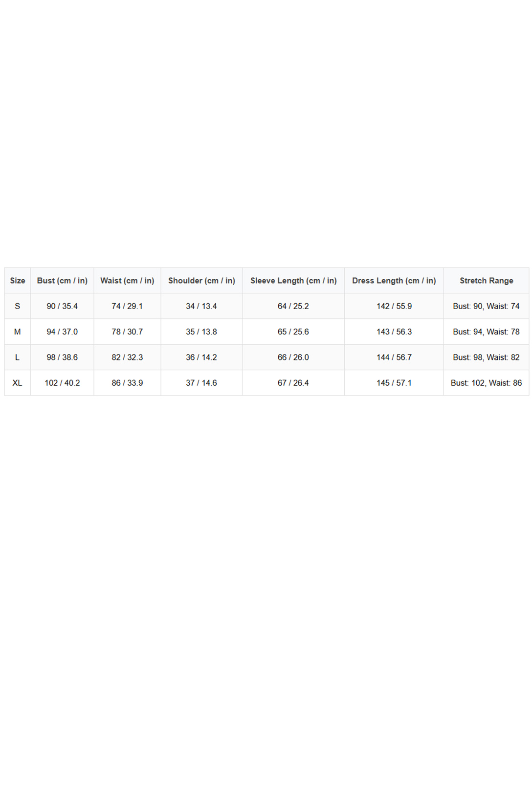Select the 78 / 30.7 waist cell
The height and width of the screenshot is (798, 532).
[127, 332]
